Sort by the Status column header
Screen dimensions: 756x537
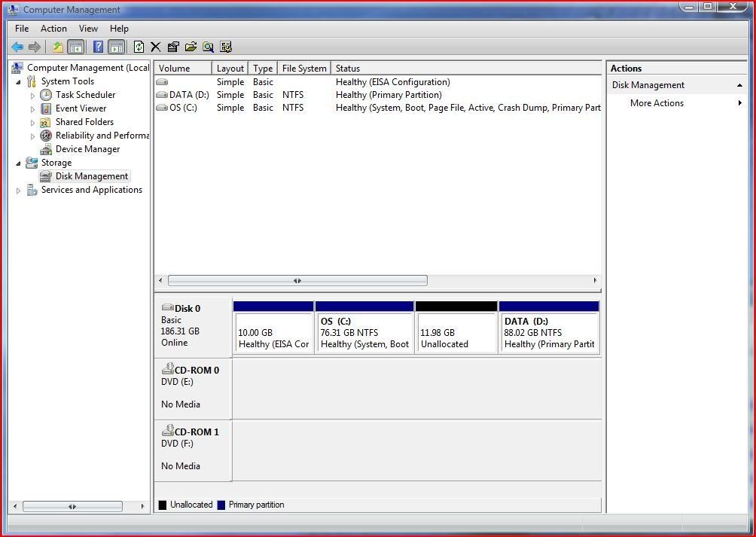click(466, 68)
